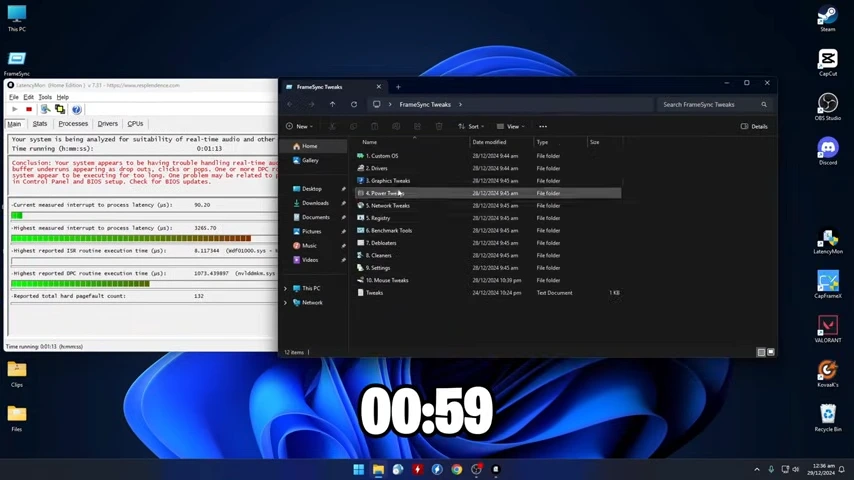Stop monitoring with red stop button in LatencyMon
The image size is (854, 480).
pos(29,110)
